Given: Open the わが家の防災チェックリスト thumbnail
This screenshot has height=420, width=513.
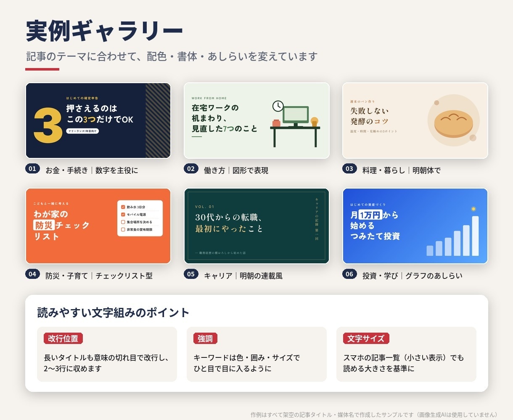Looking at the screenshot, I should [98, 226].
